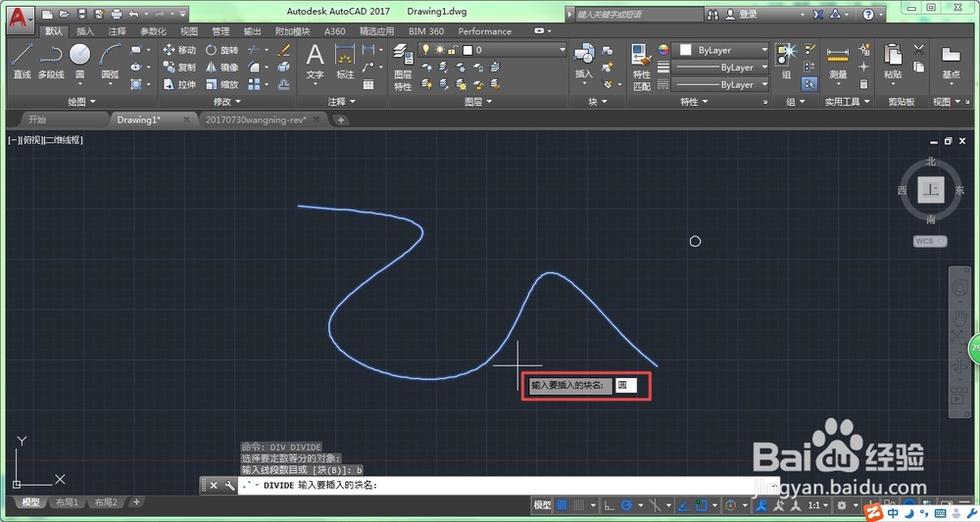Select the Dimension (标注) tool
The width and height of the screenshot is (980, 522).
tap(345, 61)
